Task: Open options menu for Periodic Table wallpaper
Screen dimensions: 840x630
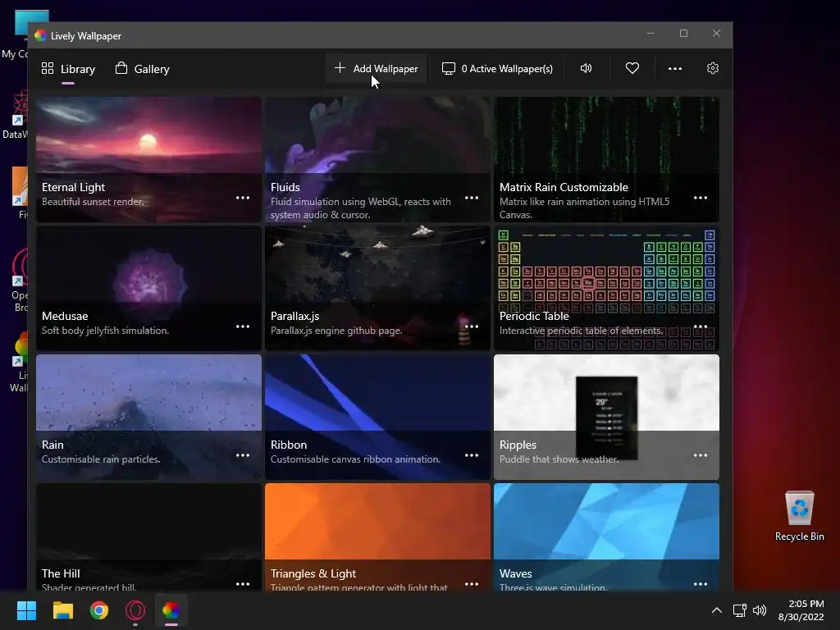Action: (x=701, y=326)
